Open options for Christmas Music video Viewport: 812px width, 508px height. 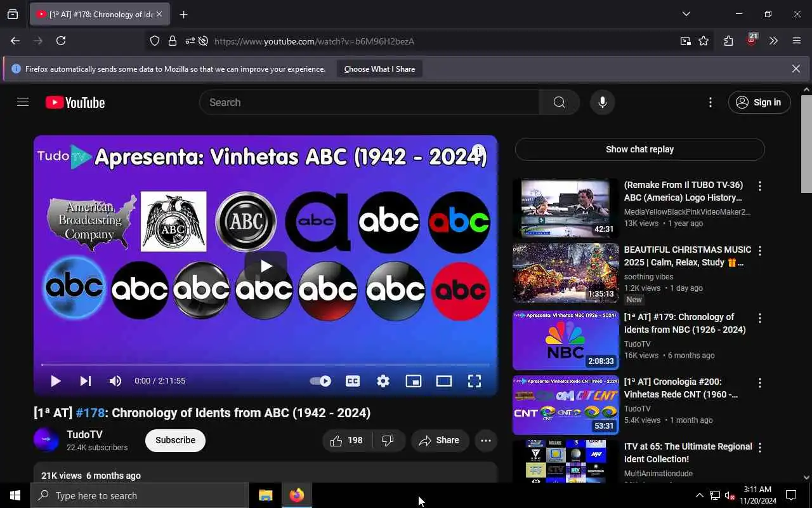point(759,251)
